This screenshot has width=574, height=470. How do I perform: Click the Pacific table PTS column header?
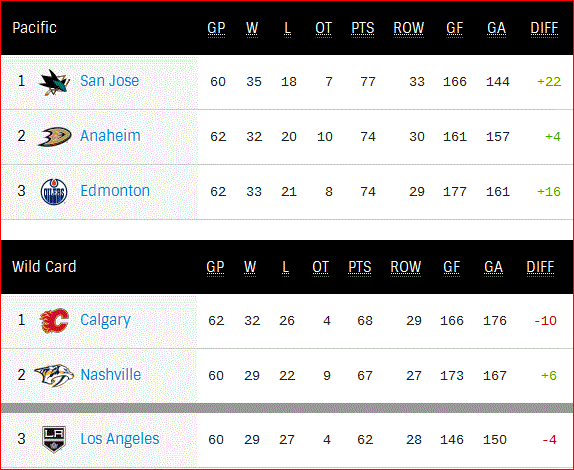point(363,29)
